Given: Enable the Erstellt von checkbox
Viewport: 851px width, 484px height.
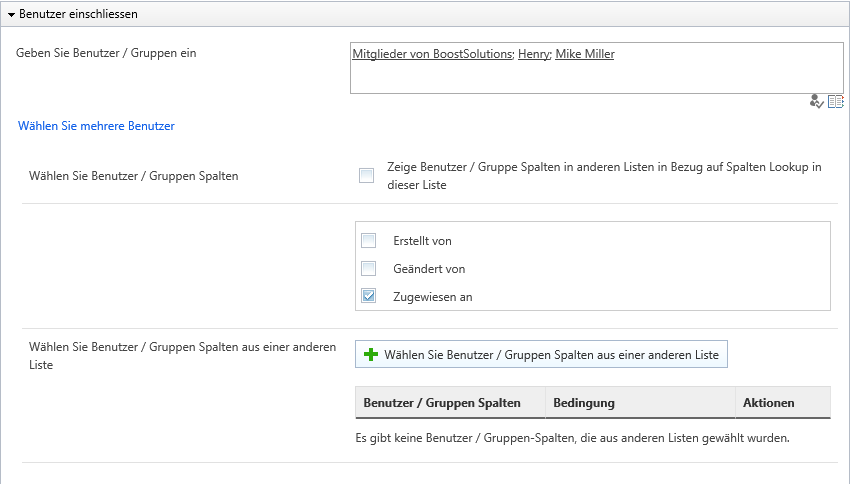Looking at the screenshot, I should (369, 240).
